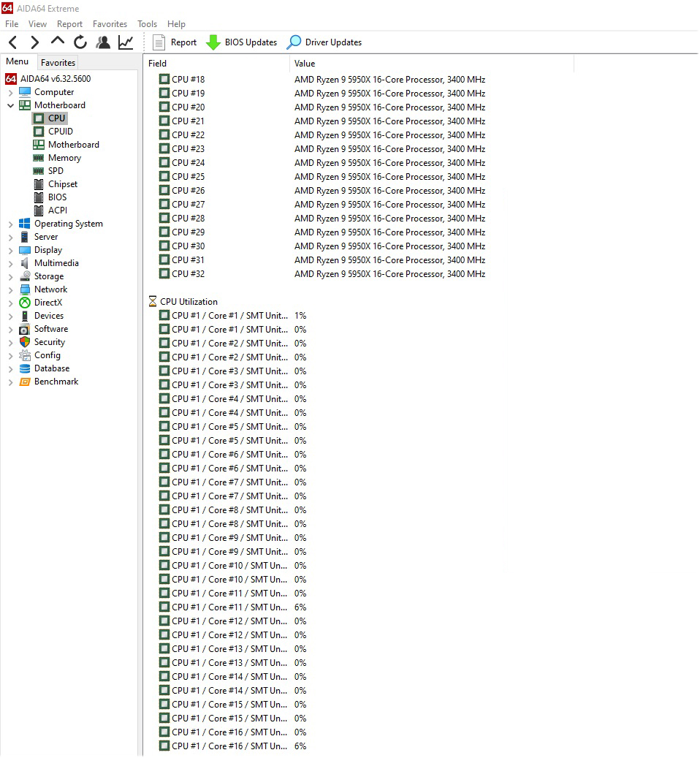Click the Driver Updates magnifier icon

tap(294, 42)
